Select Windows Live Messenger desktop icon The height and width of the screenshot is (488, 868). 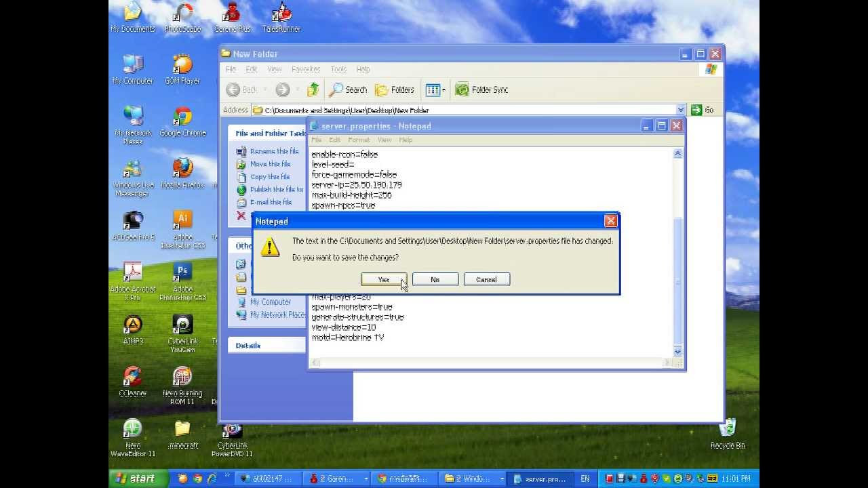[133, 178]
